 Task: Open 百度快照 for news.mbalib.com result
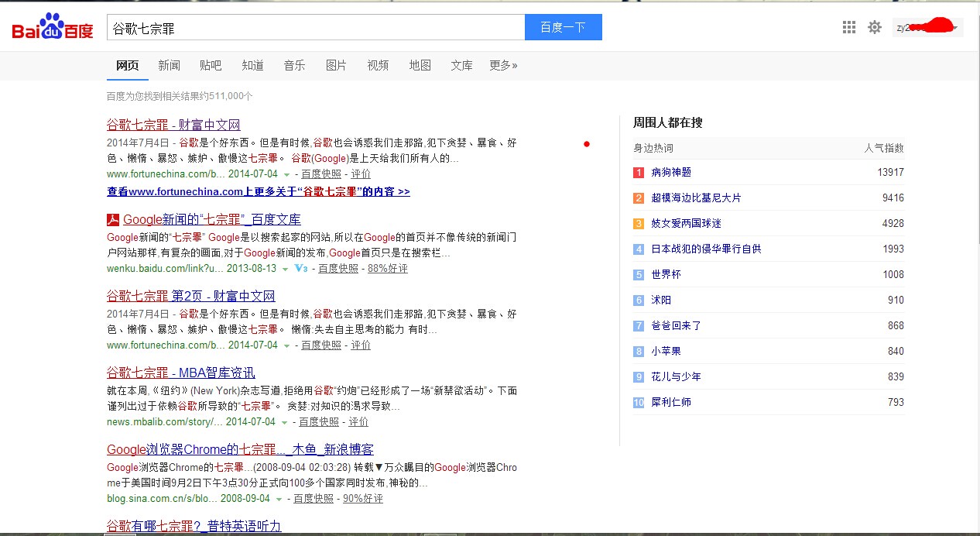click(319, 422)
